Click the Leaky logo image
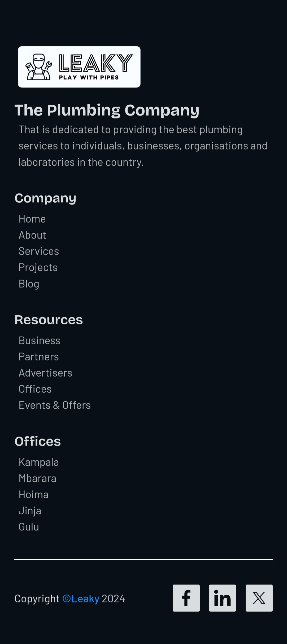Image resolution: width=287 pixels, height=644 pixels. click(x=79, y=67)
